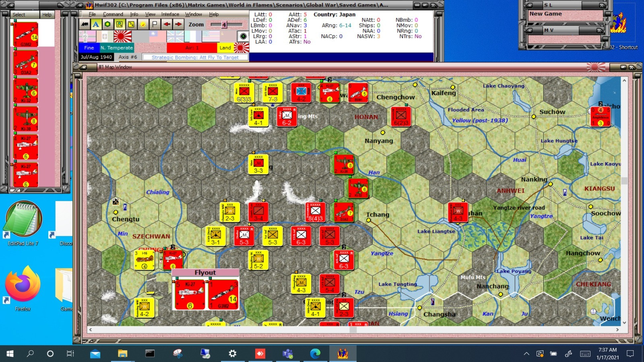Open File Explorer from the taskbar
The width and height of the screenshot is (644, 362).
tap(122, 354)
